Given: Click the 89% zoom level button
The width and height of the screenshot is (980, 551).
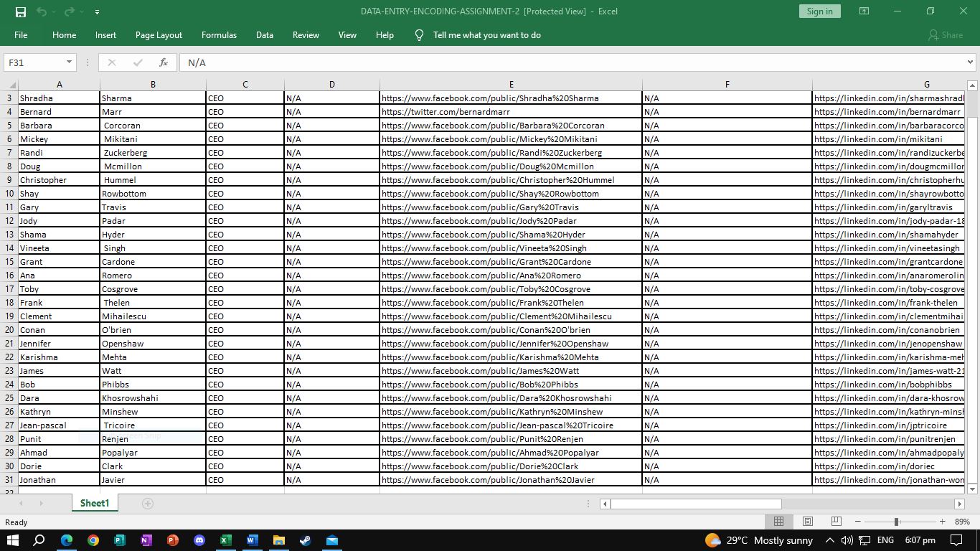Looking at the screenshot, I should point(962,522).
